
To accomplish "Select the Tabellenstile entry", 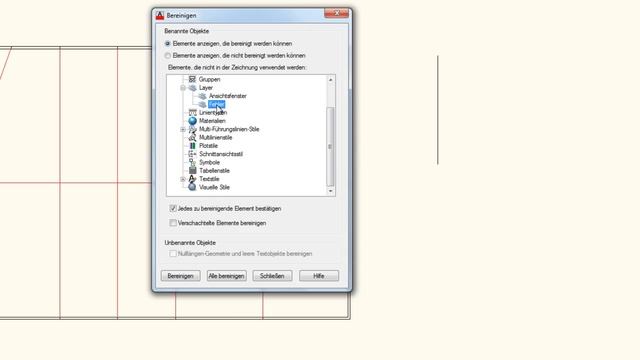I will coord(214,171).
